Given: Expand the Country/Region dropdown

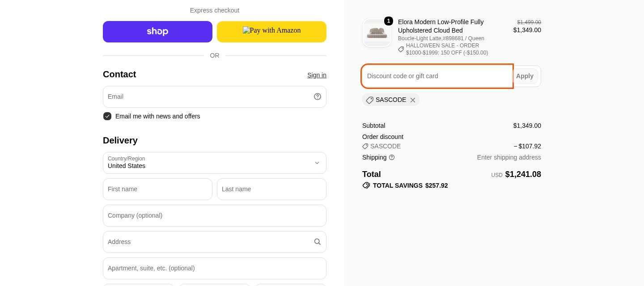Looking at the screenshot, I should pos(215,163).
